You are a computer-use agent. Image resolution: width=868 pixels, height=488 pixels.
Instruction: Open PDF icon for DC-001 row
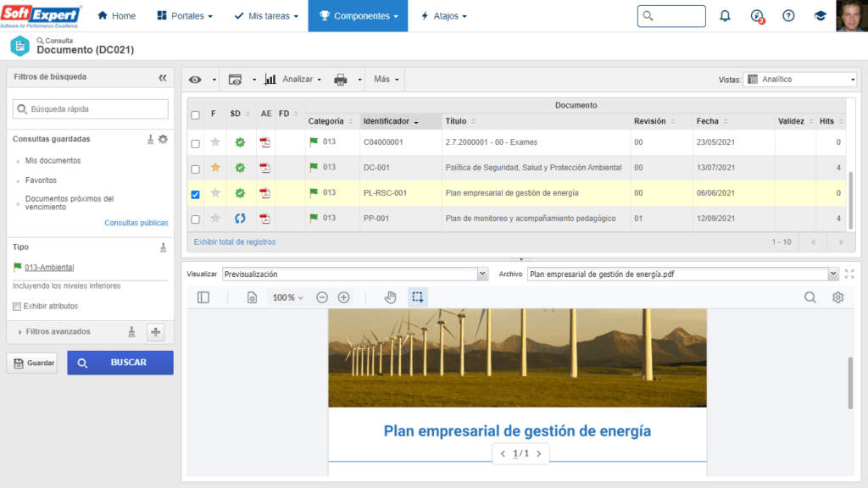(265, 168)
